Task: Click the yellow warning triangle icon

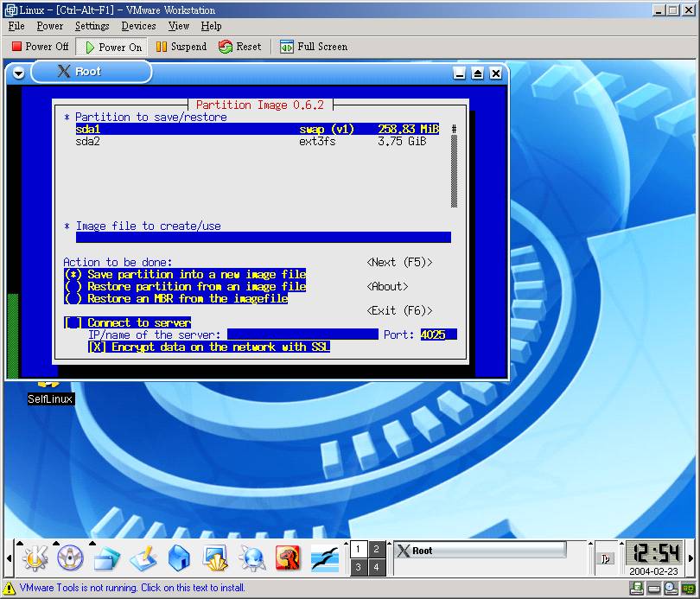Action: pyautogui.click(x=9, y=588)
